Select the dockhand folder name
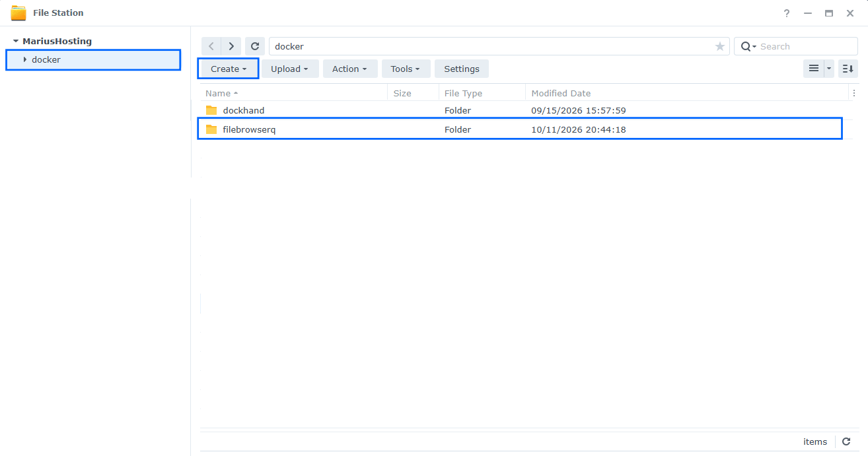This screenshot has width=868, height=456. pyautogui.click(x=244, y=110)
